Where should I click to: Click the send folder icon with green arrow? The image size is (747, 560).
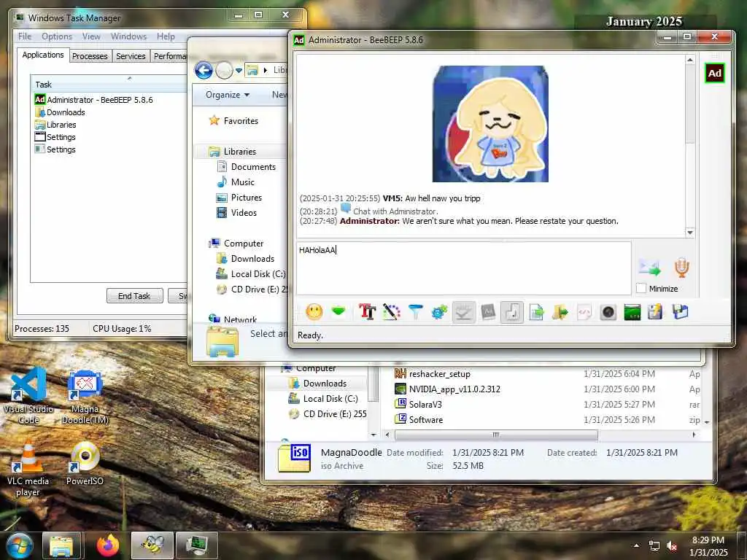[x=560, y=312]
